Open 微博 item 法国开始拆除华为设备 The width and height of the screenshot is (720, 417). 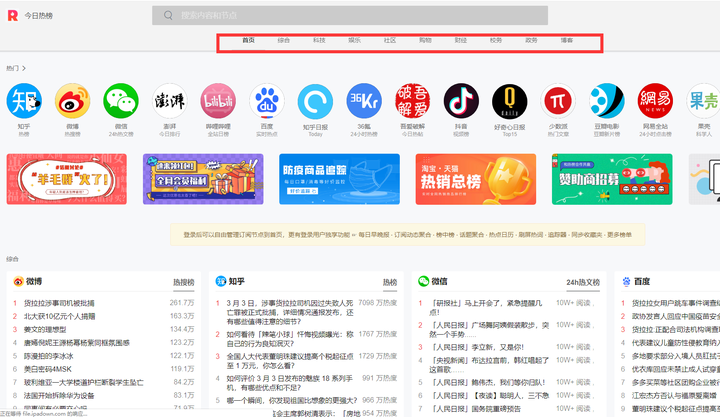coord(59,395)
